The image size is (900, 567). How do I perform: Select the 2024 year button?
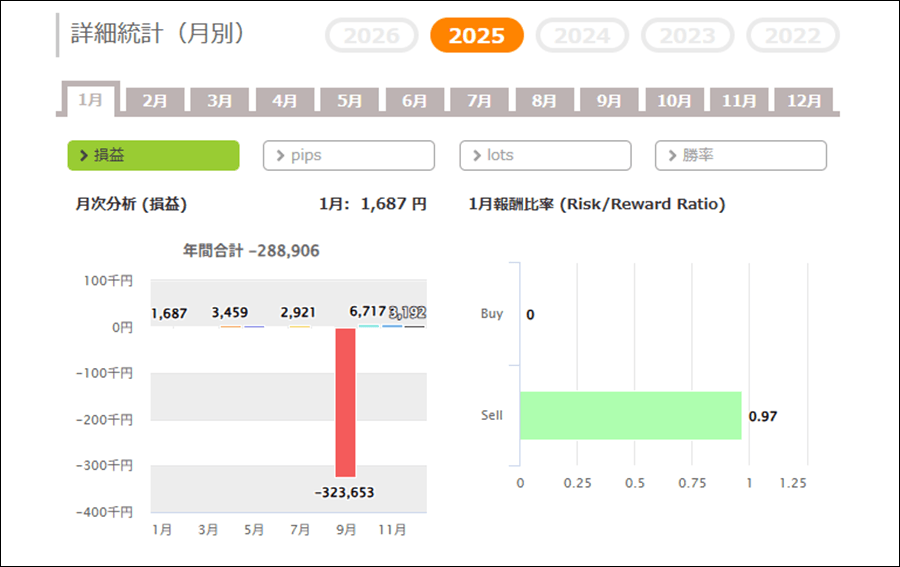(x=582, y=36)
